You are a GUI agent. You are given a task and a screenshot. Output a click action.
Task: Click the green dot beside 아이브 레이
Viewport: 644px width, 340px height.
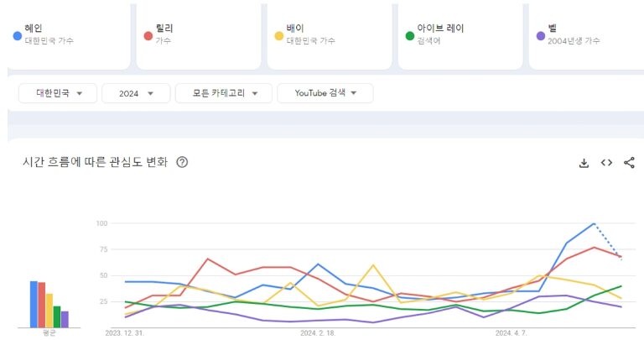[x=409, y=35]
